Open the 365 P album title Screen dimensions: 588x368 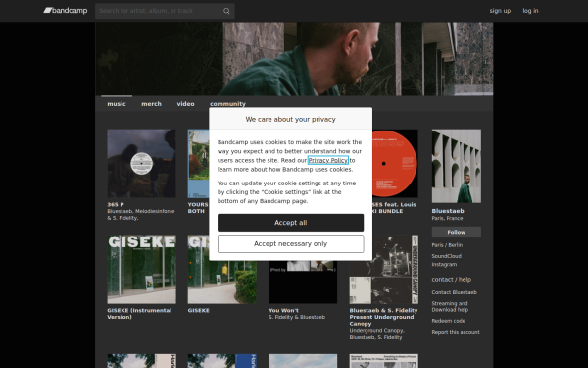(116, 205)
